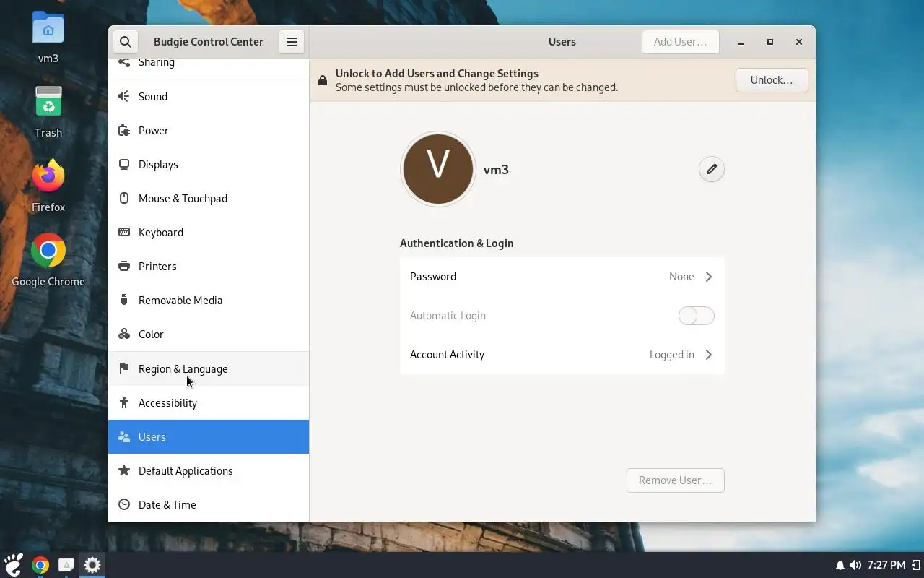Select Power in the settings sidebar
Viewport: 924px width, 578px height.
point(209,130)
